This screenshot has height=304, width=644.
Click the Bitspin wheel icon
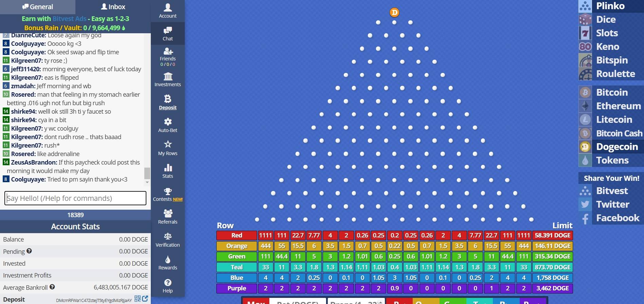pos(585,60)
